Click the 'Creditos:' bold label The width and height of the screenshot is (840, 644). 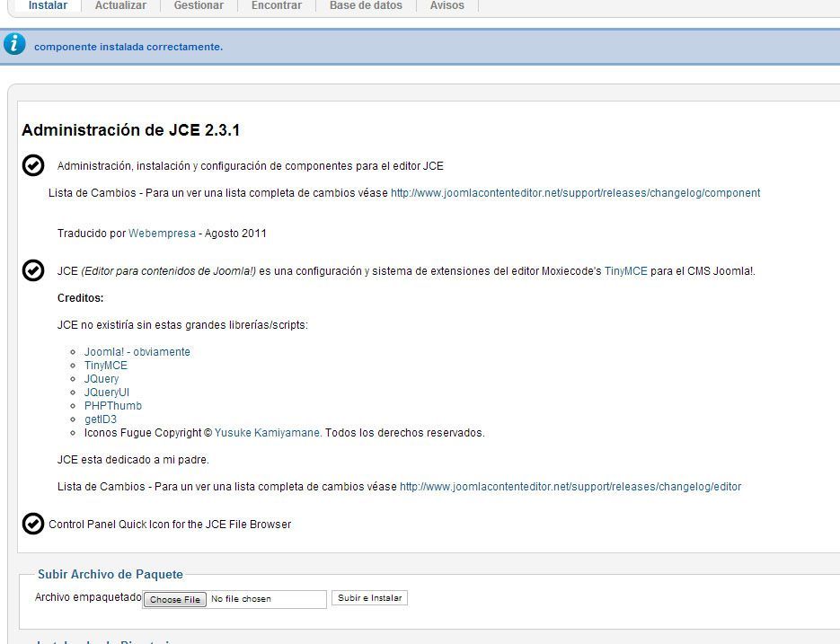tap(80, 298)
